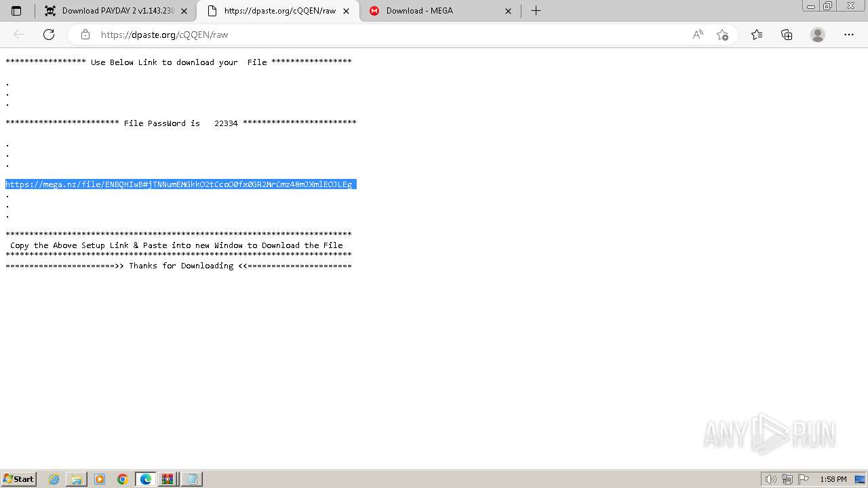Switch to the Download - MEGA tab
The image size is (868, 488).
point(441,11)
